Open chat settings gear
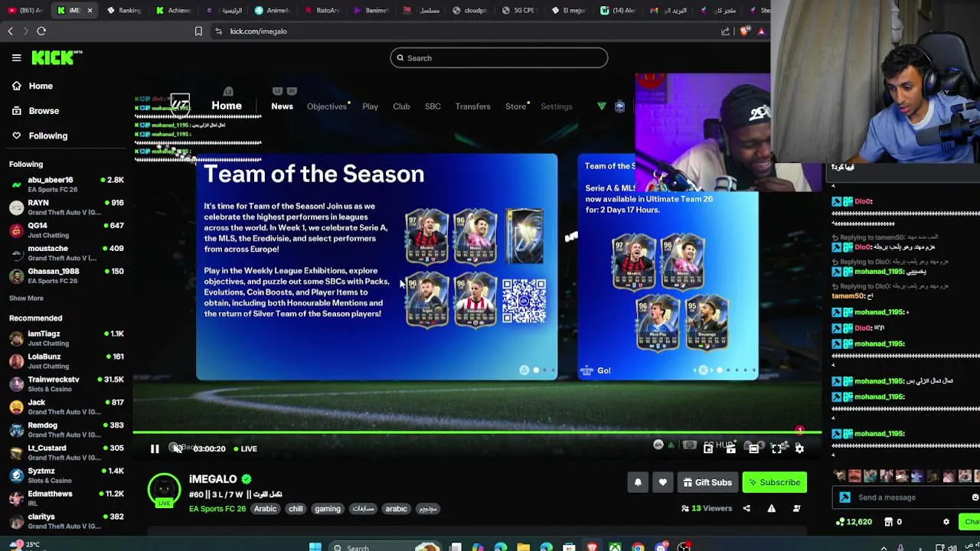Image resolution: width=980 pixels, height=551 pixels. 946,522
